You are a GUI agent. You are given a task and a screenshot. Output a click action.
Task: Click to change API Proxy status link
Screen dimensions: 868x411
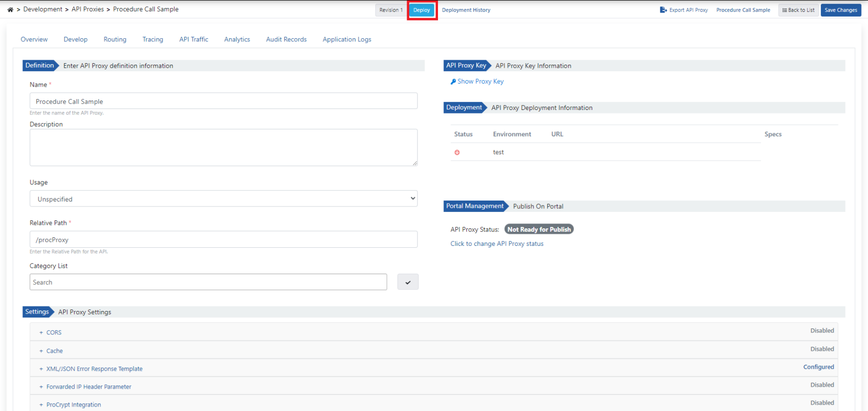point(497,244)
